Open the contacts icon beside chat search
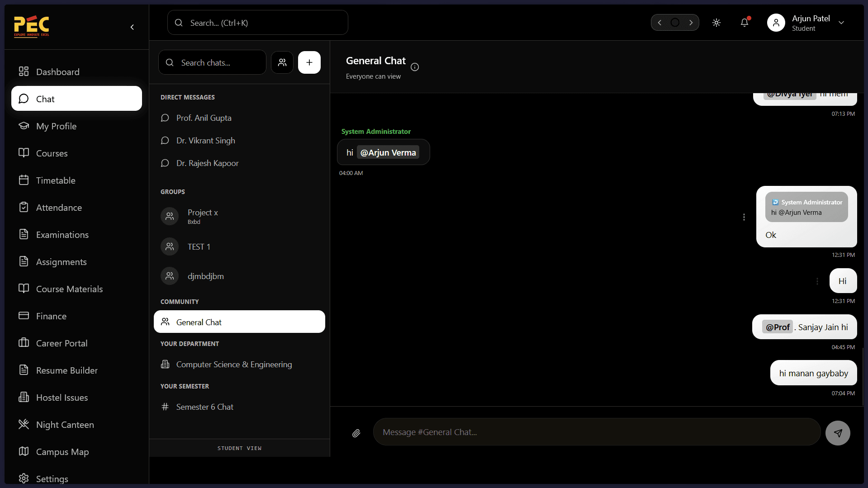This screenshot has width=868, height=488. (282, 62)
